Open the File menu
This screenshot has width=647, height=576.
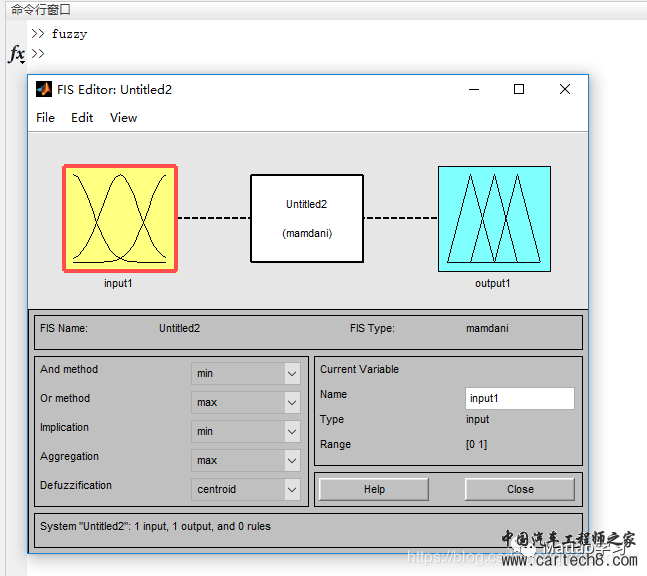[x=45, y=118]
